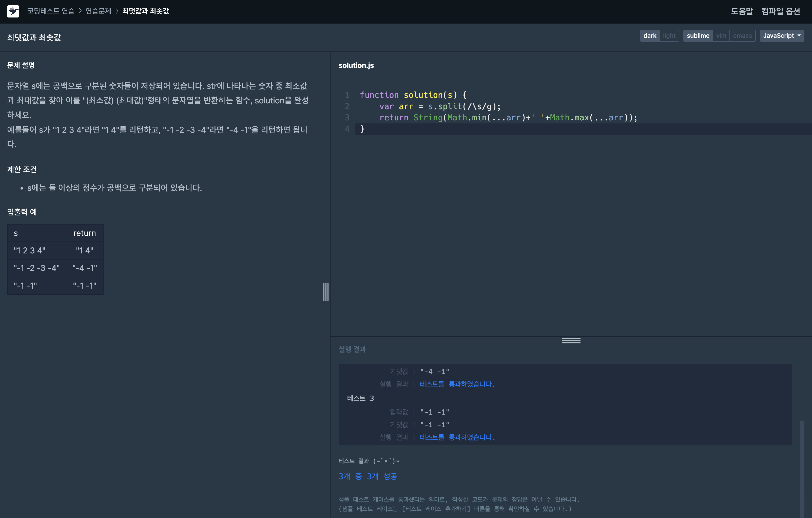The height and width of the screenshot is (518, 812).
Task: Open the 도움말 help menu
Action: coord(742,11)
